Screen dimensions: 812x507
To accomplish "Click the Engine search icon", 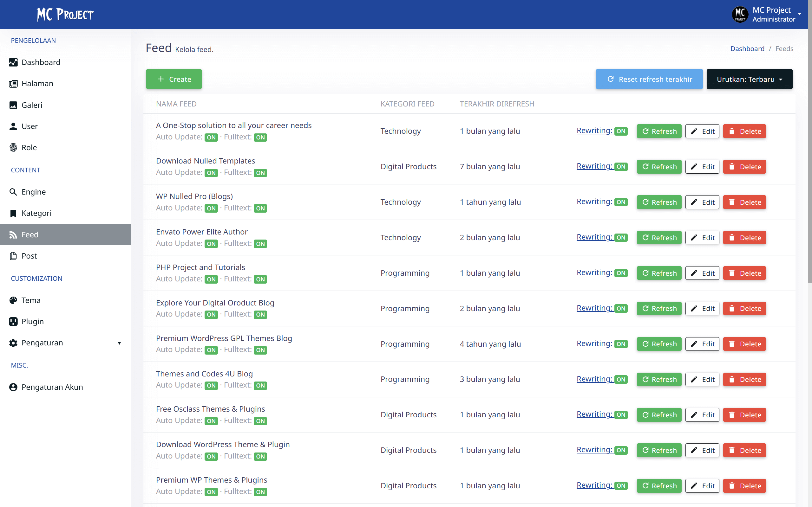I will [13, 192].
